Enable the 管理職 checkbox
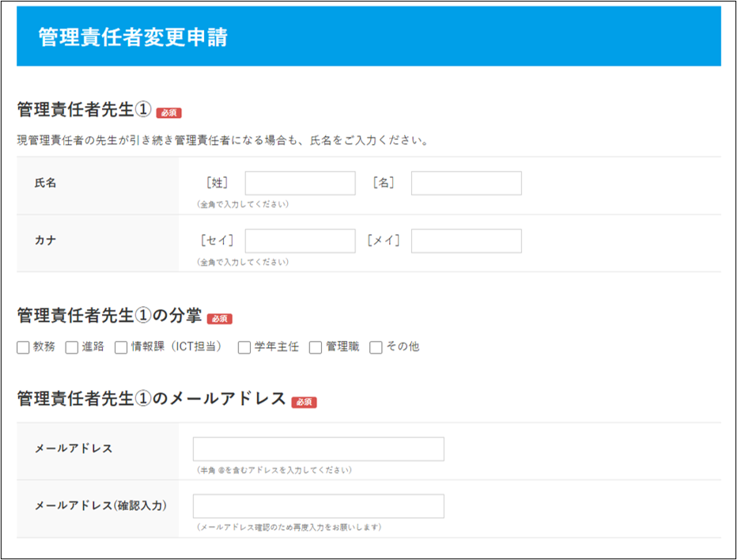 (316, 347)
